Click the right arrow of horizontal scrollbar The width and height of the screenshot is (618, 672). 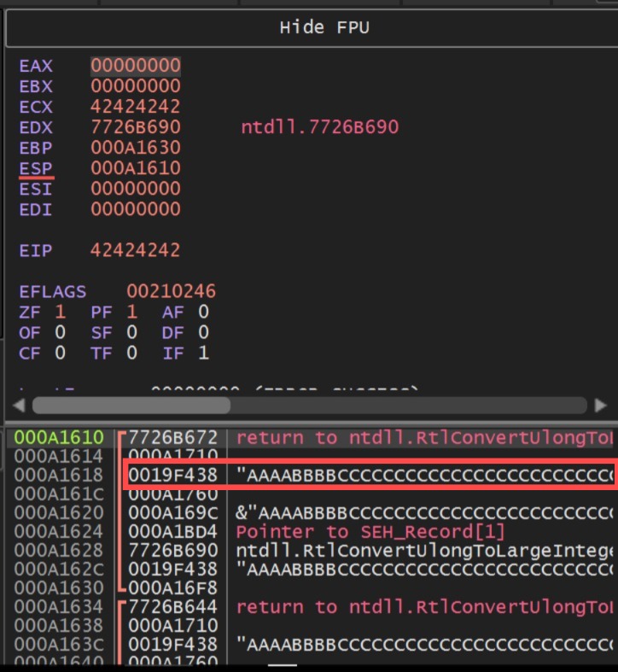coord(602,405)
